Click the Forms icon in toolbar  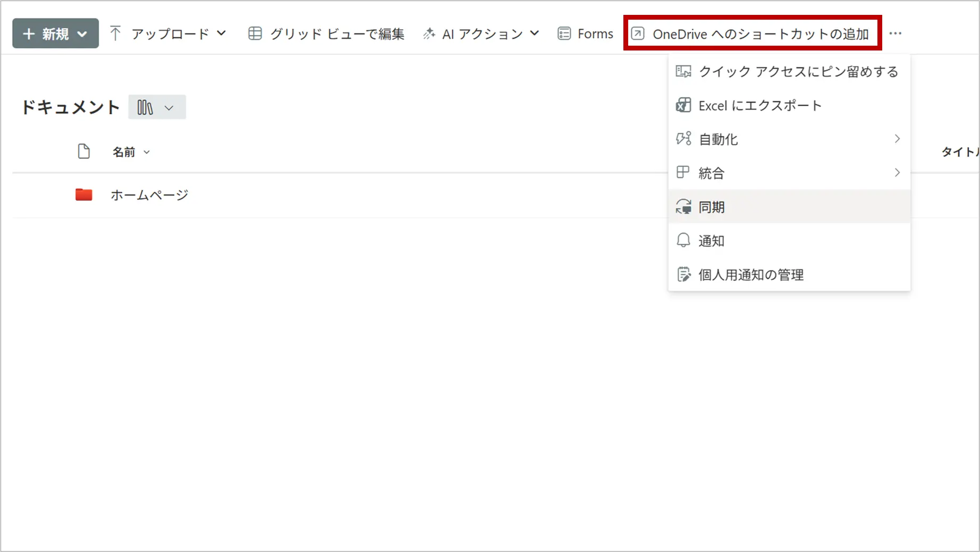click(564, 34)
